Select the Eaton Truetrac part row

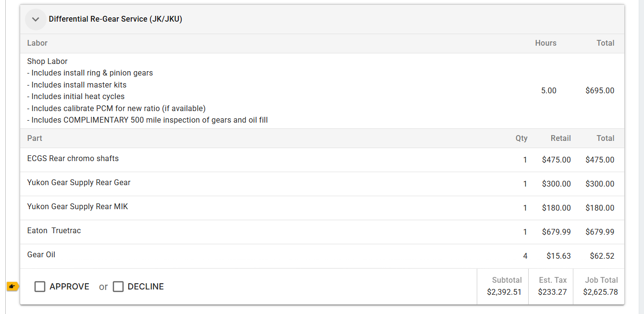point(54,231)
